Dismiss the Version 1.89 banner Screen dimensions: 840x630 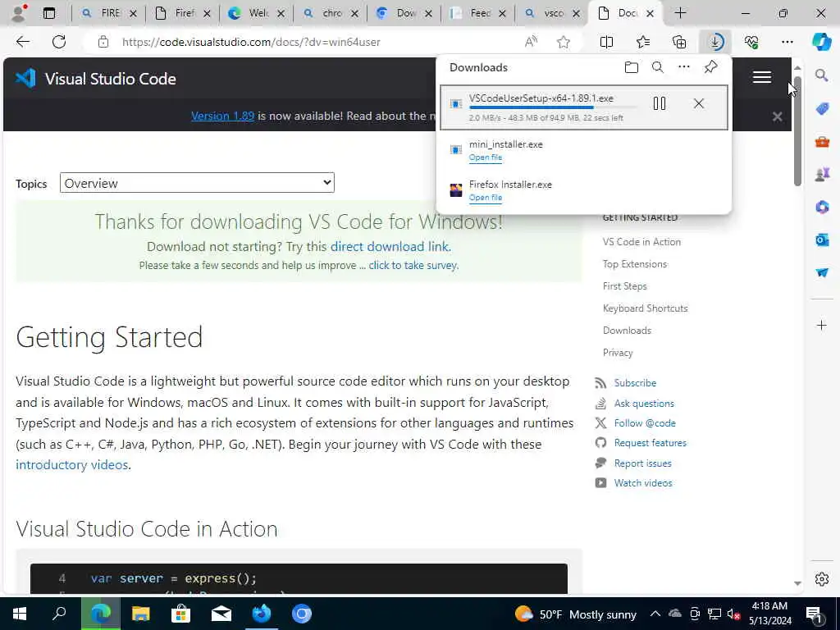point(778,116)
